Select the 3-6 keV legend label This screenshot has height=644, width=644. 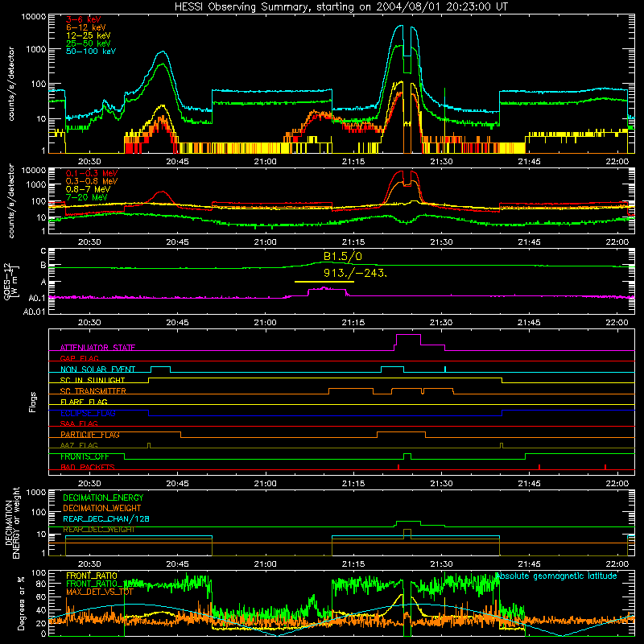coord(83,19)
